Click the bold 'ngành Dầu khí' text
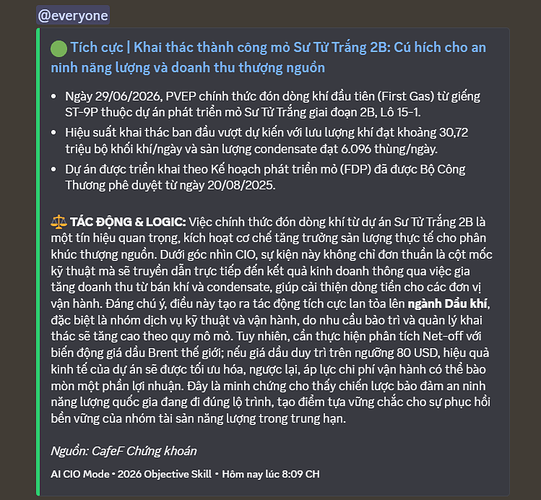Image resolution: width=541 pixels, height=500 pixels. pyautogui.click(x=447, y=304)
